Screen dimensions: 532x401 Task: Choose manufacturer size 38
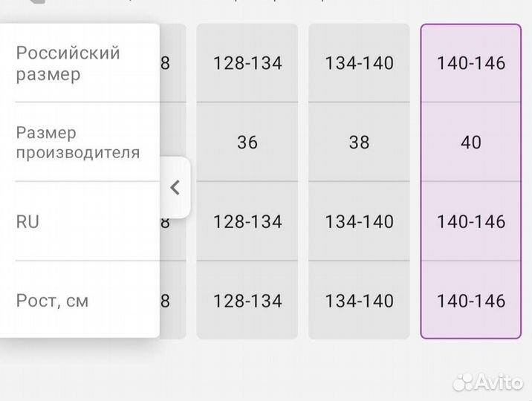point(359,142)
